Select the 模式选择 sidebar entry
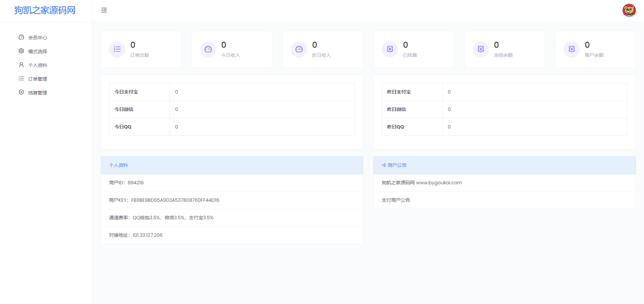Viewport: 644px width, 304px height. click(38, 51)
